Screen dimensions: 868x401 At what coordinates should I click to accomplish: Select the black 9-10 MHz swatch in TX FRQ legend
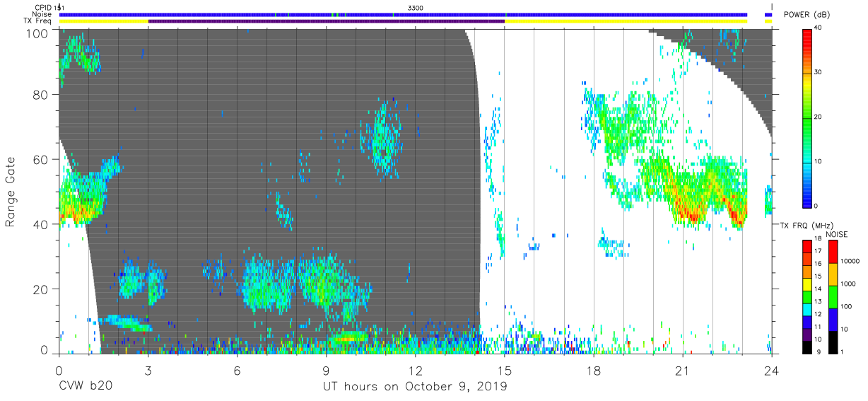[807, 346]
